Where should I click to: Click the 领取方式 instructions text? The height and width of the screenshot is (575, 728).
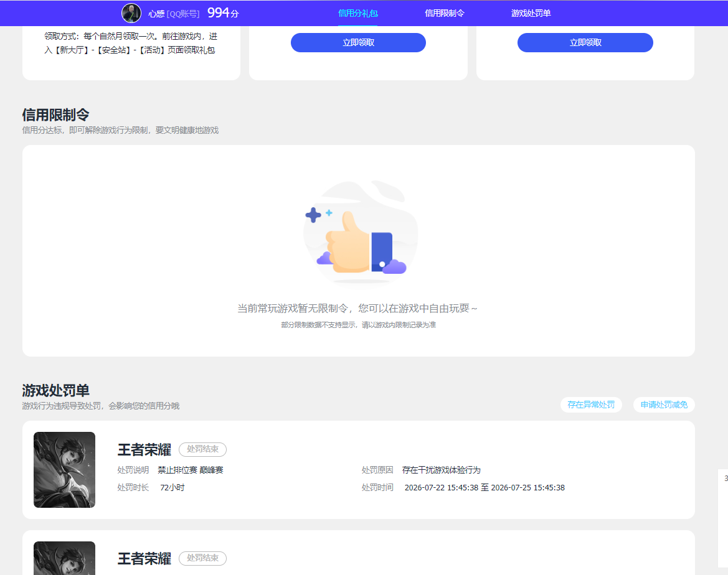pos(131,43)
